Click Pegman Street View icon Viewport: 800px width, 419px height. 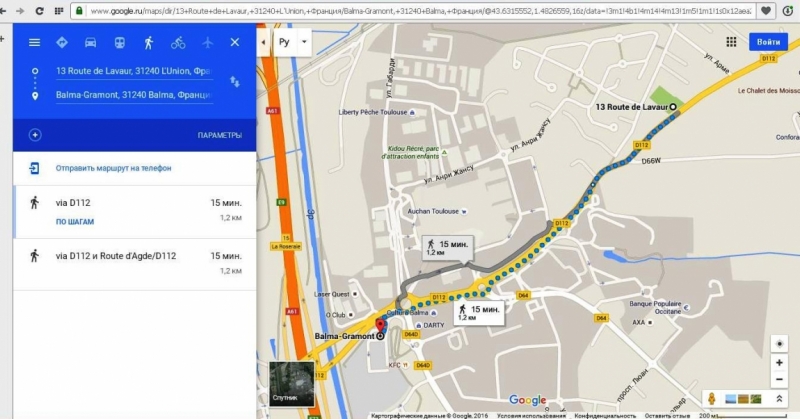711,399
